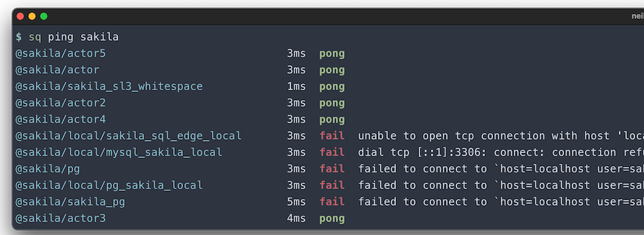The height and width of the screenshot is (235, 644).
Task: Click the @sakila/actor2 source name
Action: tap(60, 103)
